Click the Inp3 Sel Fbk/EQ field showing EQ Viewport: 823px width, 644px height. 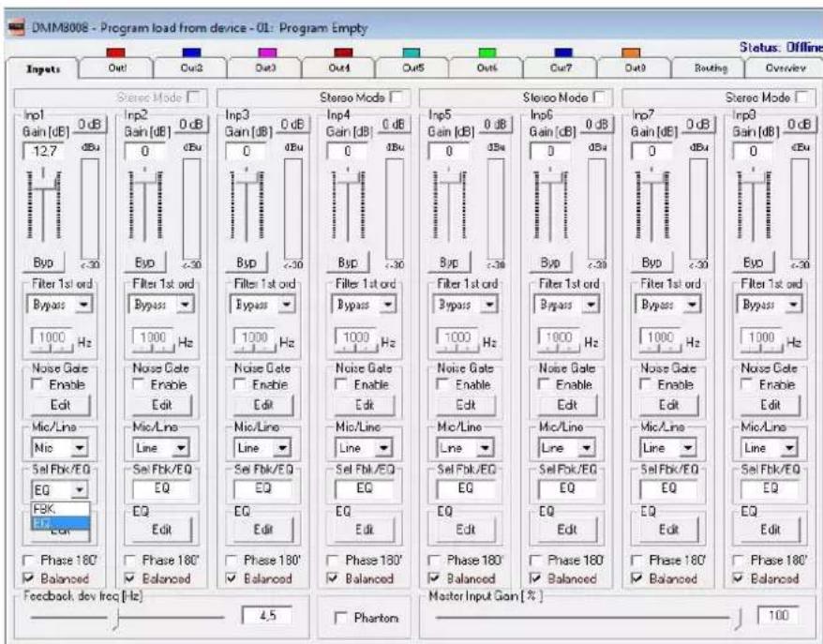pyautogui.click(x=263, y=488)
